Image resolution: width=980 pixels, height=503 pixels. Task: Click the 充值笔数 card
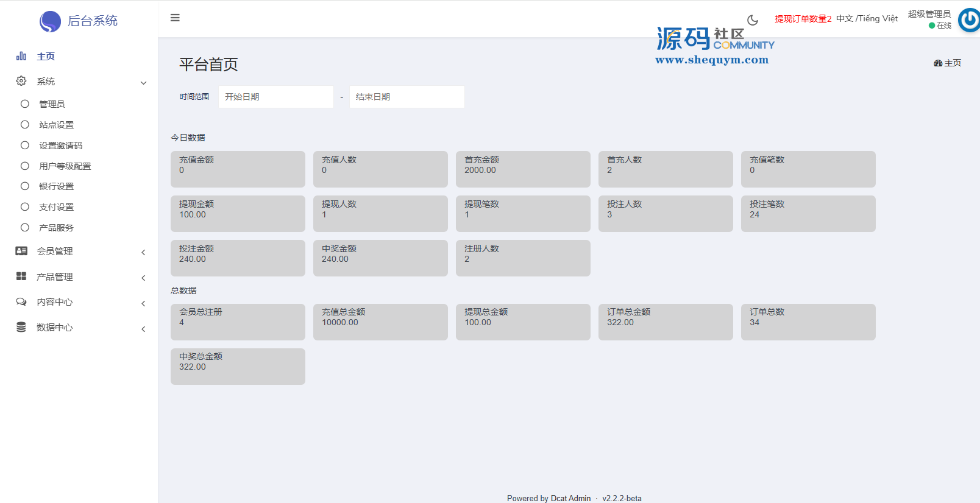pyautogui.click(x=808, y=169)
